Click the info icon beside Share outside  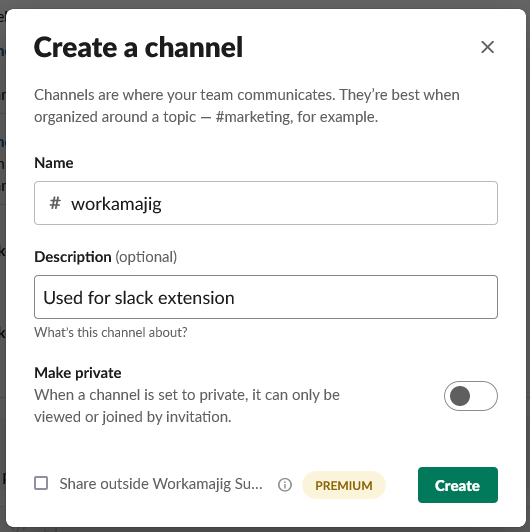click(x=285, y=484)
